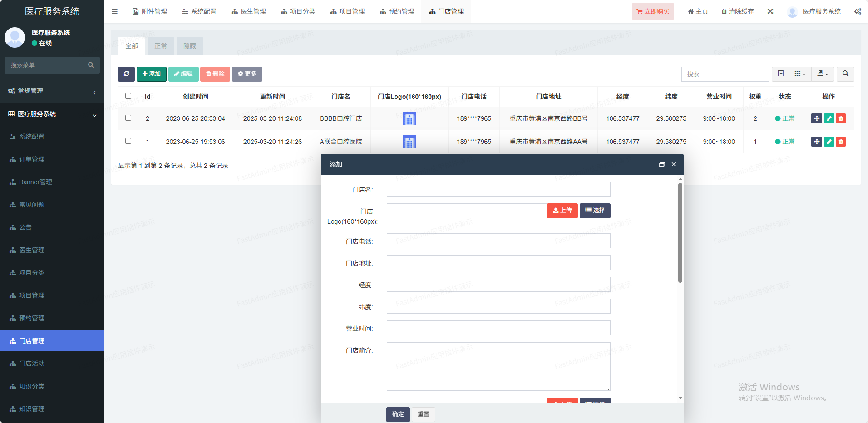
Task: Open the settings gears icon top right
Action: point(858,11)
